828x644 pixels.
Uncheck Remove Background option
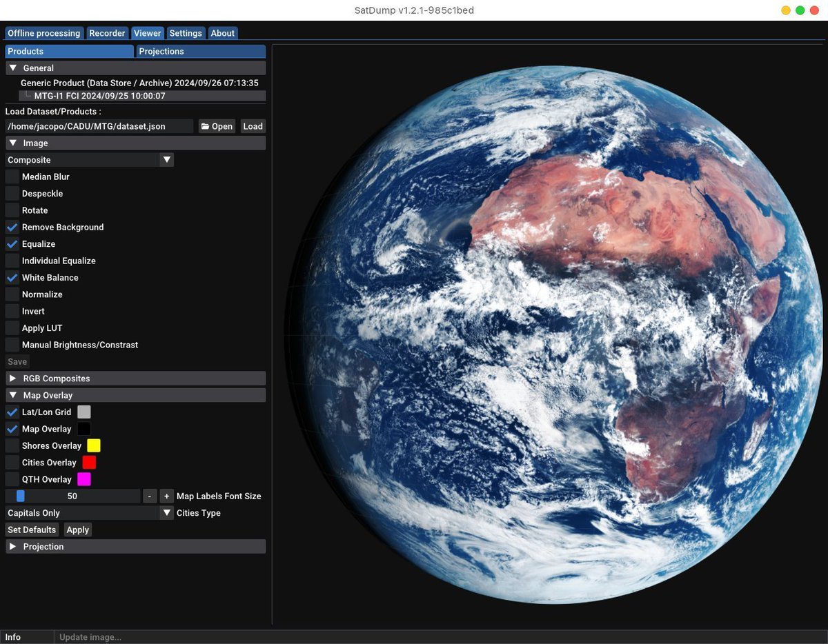tap(12, 228)
